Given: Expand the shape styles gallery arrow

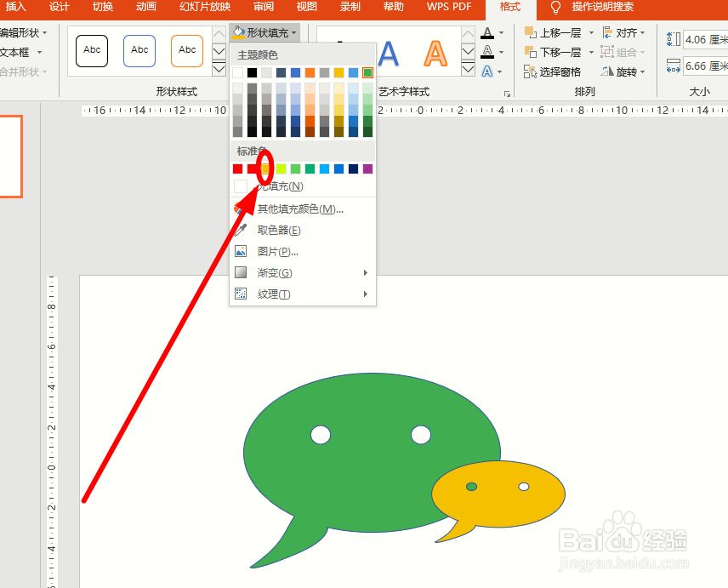Looking at the screenshot, I should [x=219, y=70].
